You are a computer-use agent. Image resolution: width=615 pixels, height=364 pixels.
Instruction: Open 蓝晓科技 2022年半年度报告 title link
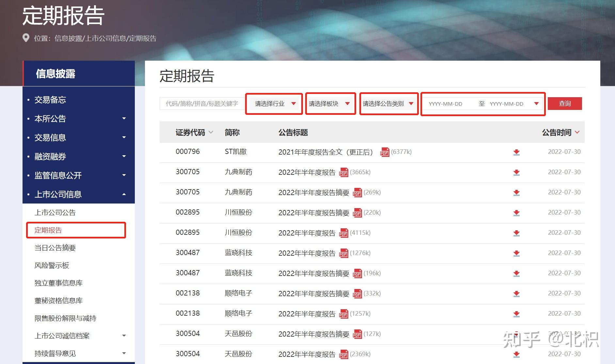click(307, 253)
